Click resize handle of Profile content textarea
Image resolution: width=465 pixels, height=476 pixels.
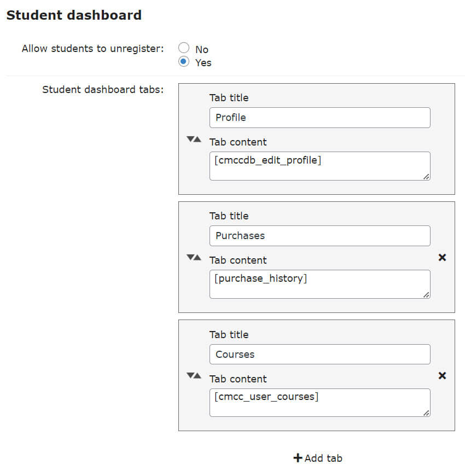pyautogui.click(x=426, y=176)
